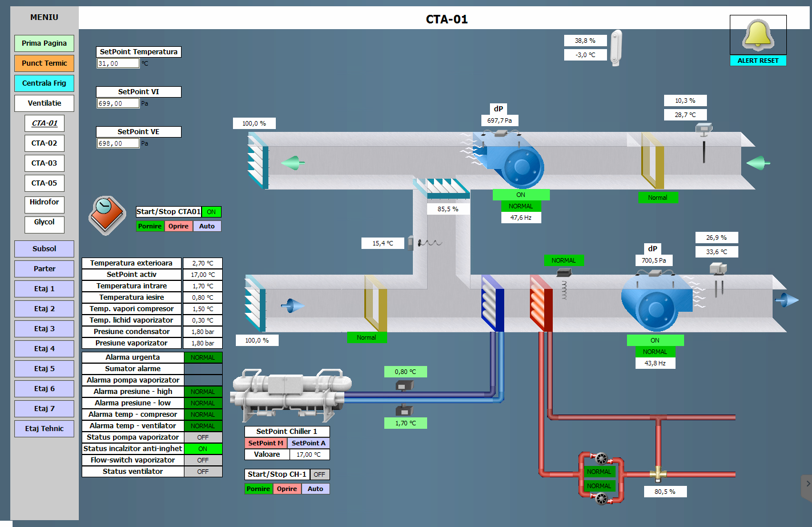Open the Subsol floor view
This screenshot has height=527, width=812.
click(x=45, y=249)
